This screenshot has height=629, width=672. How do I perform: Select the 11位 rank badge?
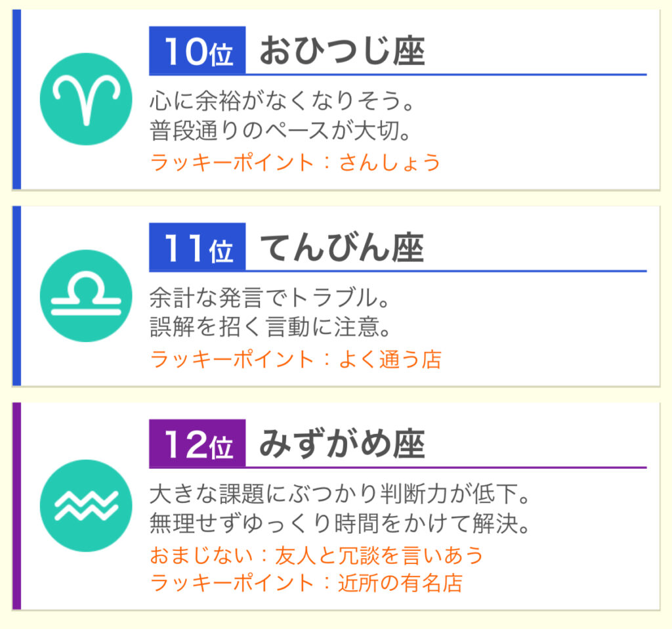(x=197, y=248)
